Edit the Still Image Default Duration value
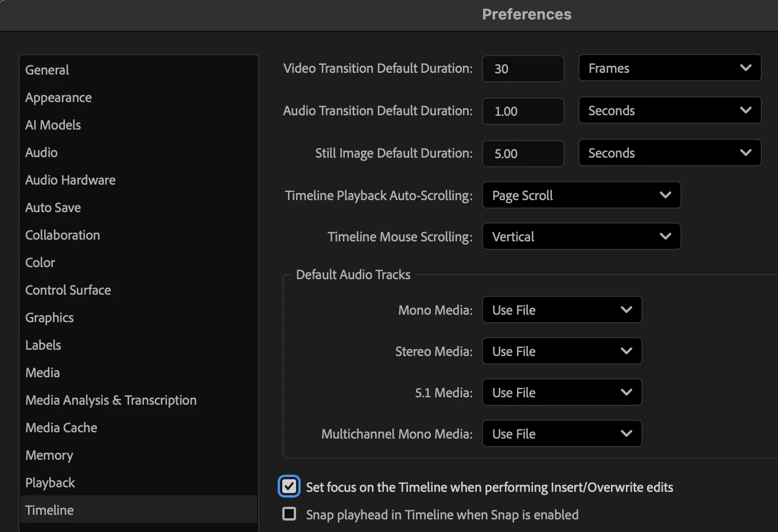The width and height of the screenshot is (778, 532). (523, 154)
